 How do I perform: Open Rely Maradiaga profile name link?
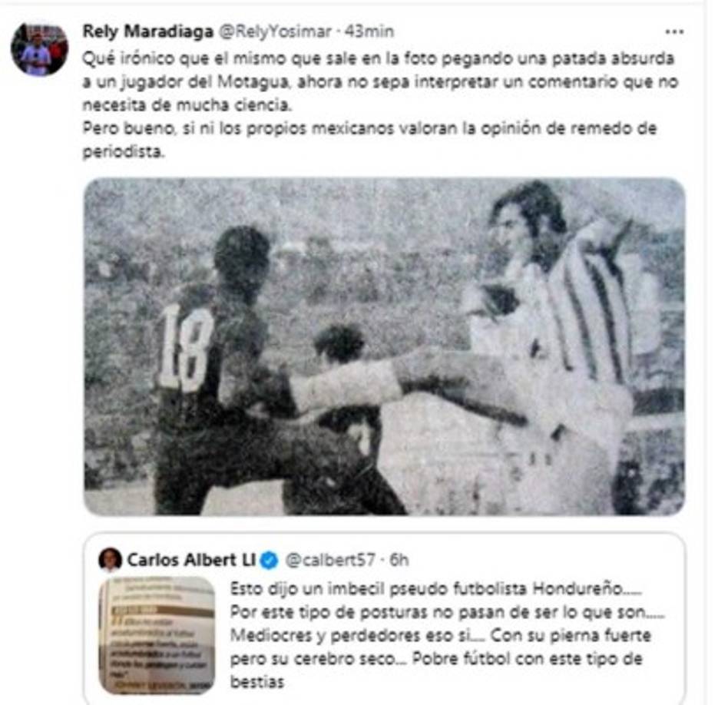coord(147,31)
